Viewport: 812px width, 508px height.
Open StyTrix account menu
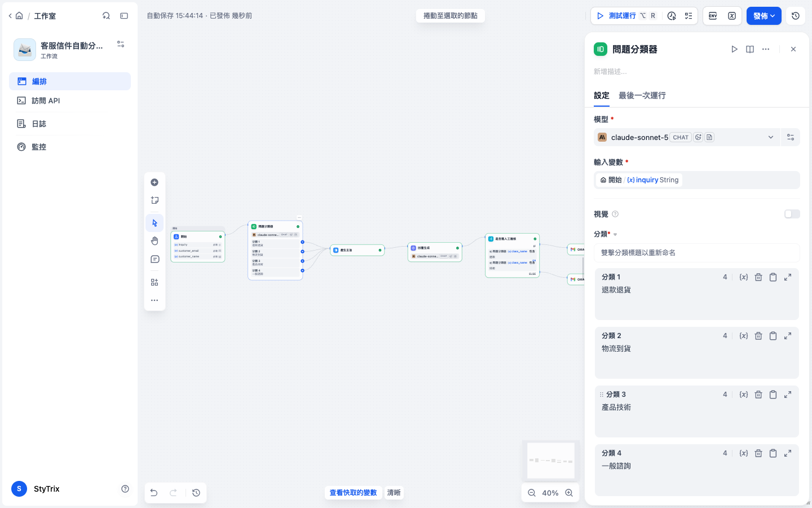(x=36, y=489)
